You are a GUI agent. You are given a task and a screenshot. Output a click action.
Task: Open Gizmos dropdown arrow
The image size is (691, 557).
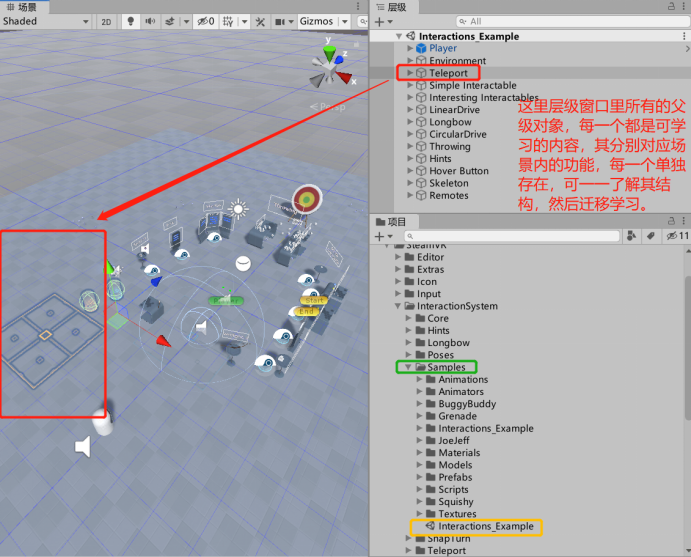pyautogui.click(x=345, y=22)
